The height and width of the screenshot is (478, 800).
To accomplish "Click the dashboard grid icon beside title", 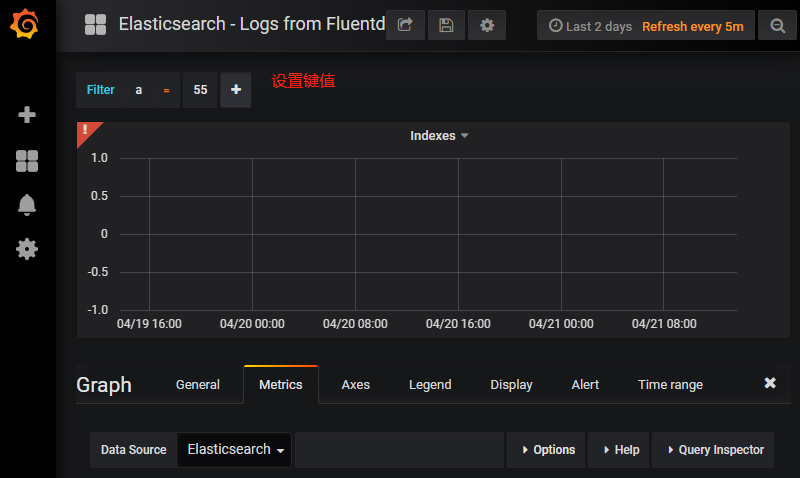I will click(x=95, y=24).
